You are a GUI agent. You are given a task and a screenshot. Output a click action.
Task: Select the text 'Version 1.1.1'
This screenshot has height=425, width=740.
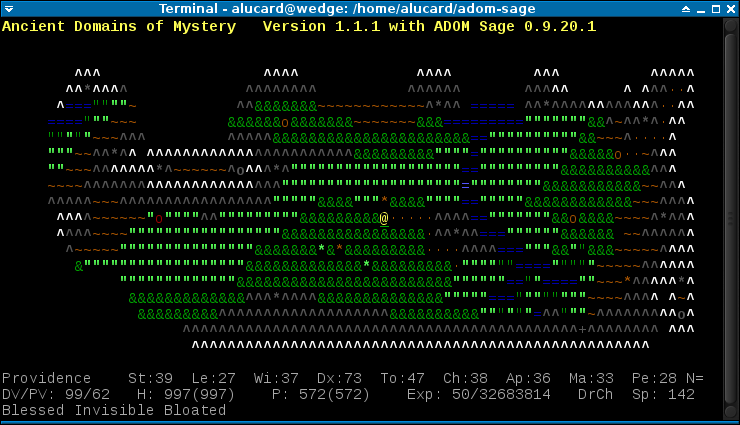pos(321,26)
